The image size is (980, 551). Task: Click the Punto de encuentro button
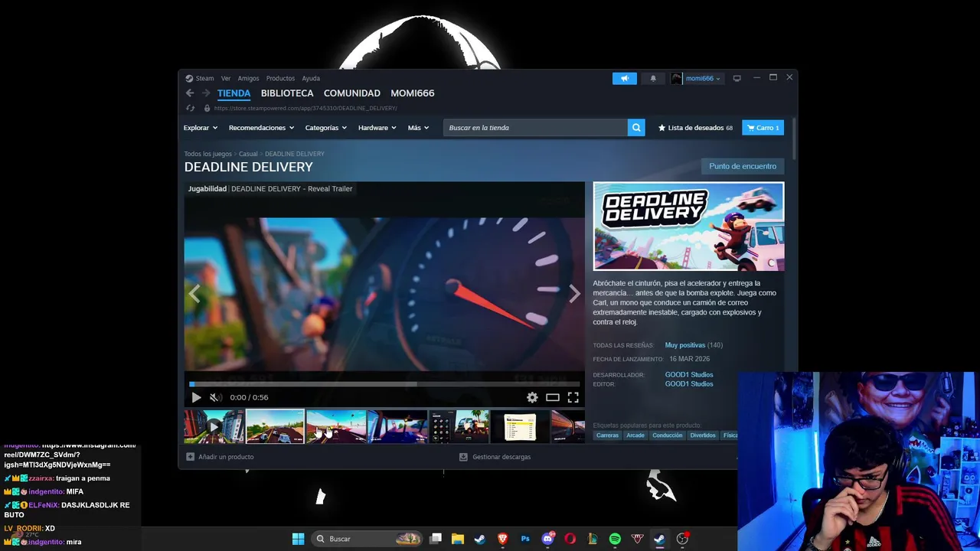pyautogui.click(x=743, y=166)
